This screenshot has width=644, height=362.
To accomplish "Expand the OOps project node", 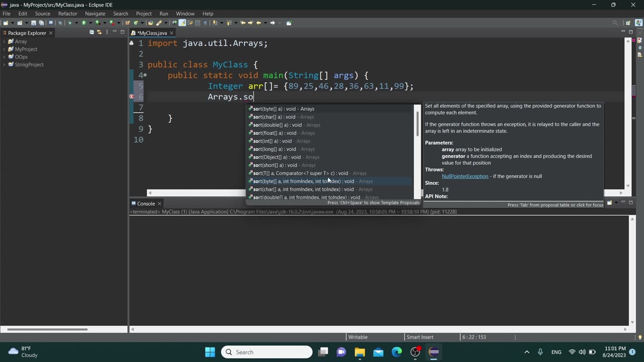I will (x=4, y=57).
